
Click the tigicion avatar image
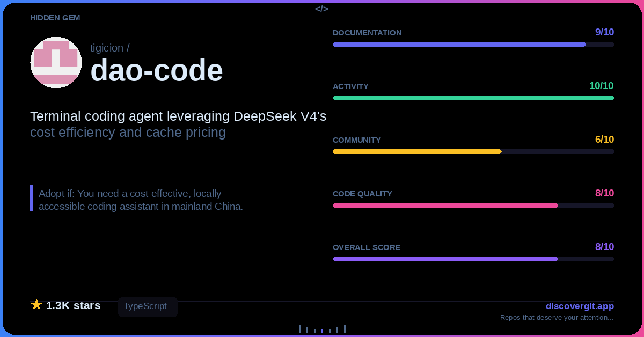coord(56,62)
